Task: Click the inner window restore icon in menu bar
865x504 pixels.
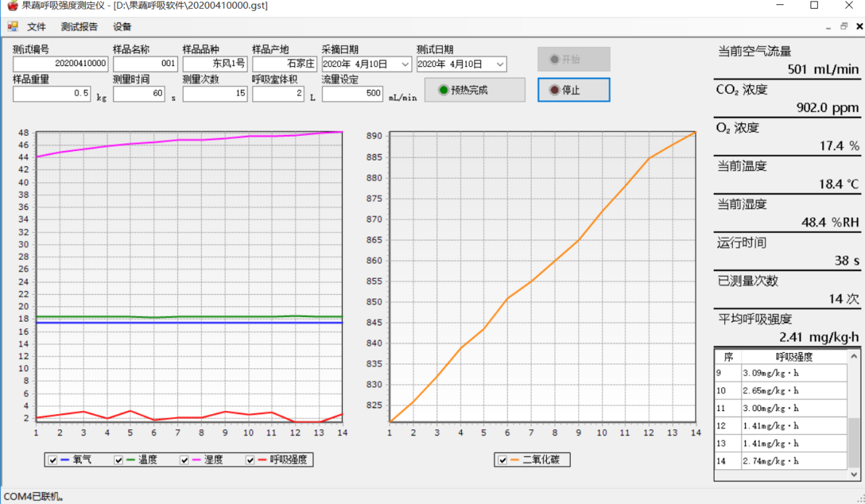Action: coord(844,27)
